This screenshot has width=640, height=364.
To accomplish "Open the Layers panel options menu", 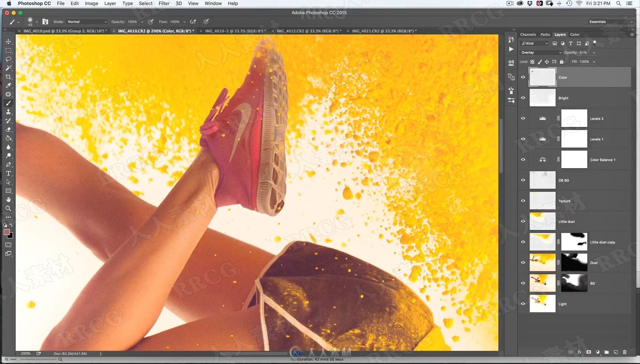I will coord(632,34).
